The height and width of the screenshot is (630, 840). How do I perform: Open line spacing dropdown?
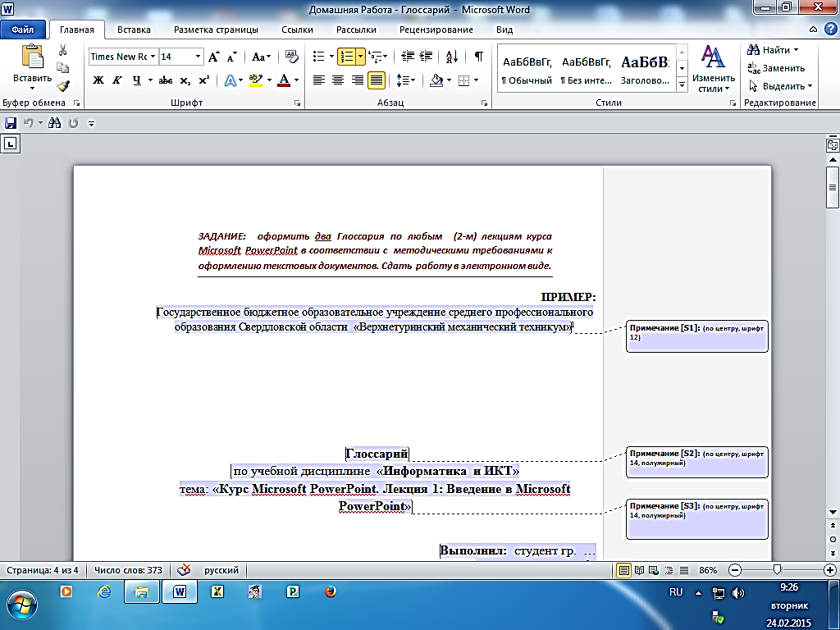coord(405,80)
